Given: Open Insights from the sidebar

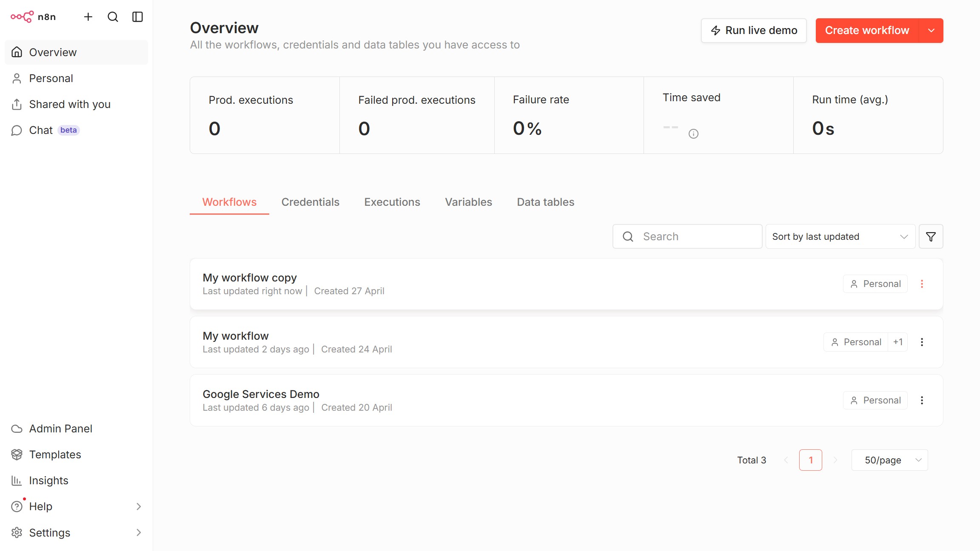Looking at the screenshot, I should tap(76, 480).
